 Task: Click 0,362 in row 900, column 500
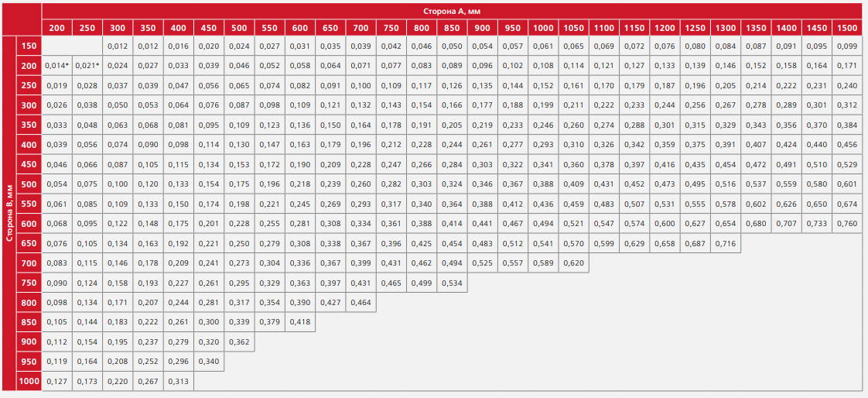pos(239,341)
